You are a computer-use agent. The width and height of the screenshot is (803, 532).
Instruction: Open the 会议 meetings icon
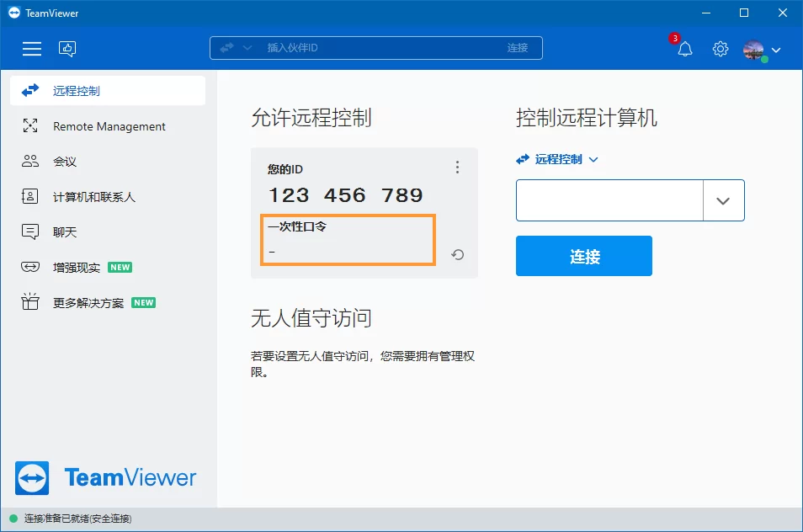(29, 162)
